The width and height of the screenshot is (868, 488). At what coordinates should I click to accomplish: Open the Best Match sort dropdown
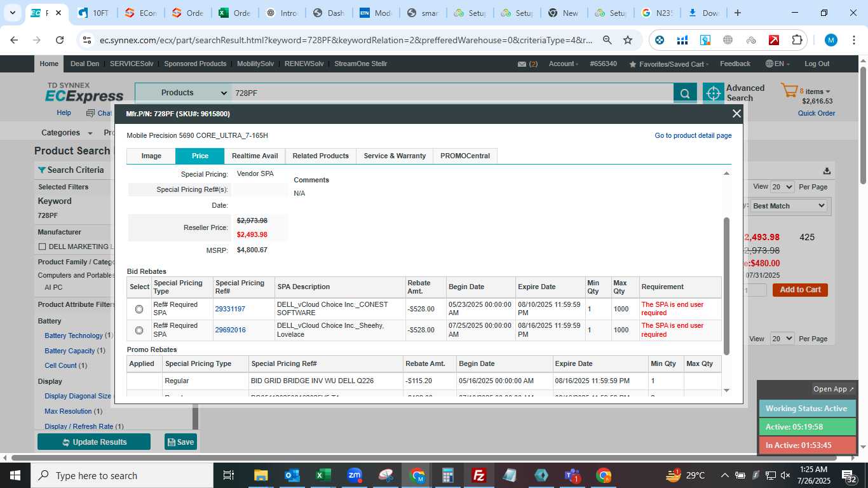(789, 206)
